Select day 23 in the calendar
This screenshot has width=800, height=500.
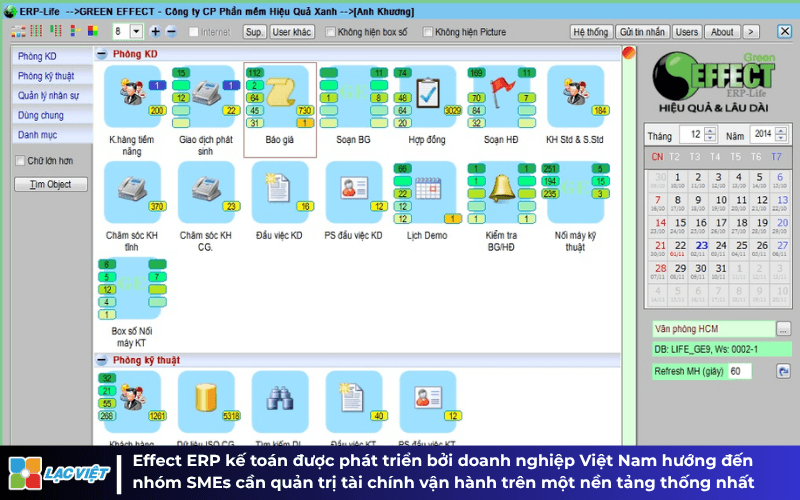702,247
